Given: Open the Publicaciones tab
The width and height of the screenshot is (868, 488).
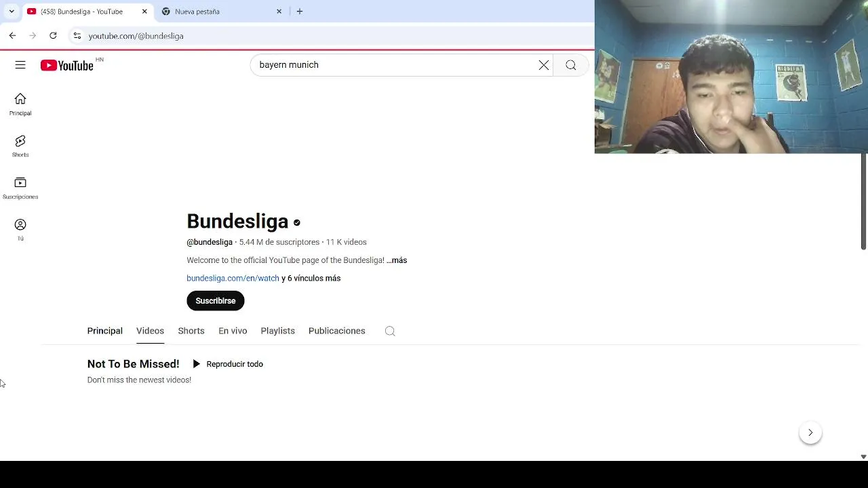Looking at the screenshot, I should [x=337, y=331].
